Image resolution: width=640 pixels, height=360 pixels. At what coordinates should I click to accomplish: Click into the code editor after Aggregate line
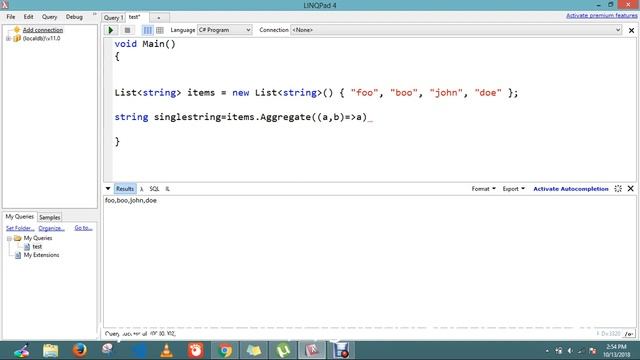tap(371, 117)
